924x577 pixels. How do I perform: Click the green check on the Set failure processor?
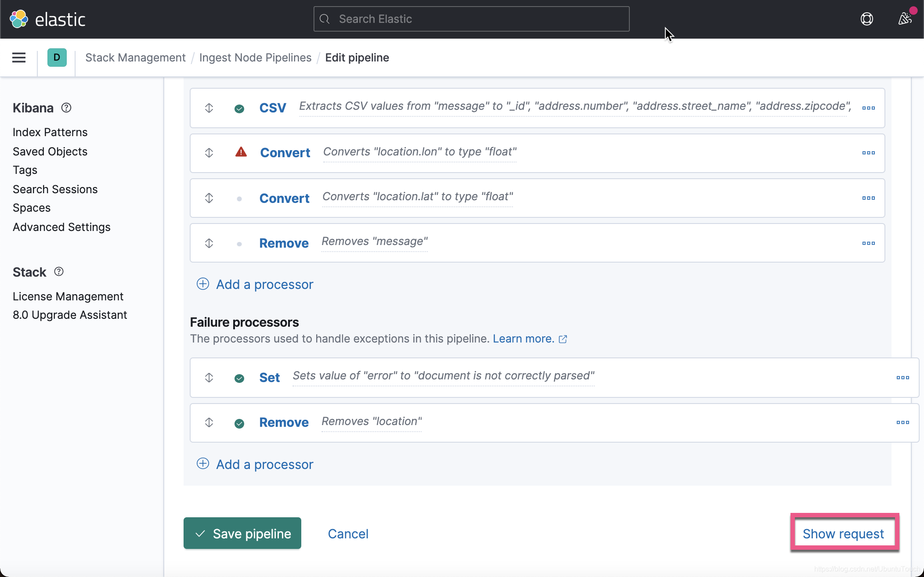point(239,378)
